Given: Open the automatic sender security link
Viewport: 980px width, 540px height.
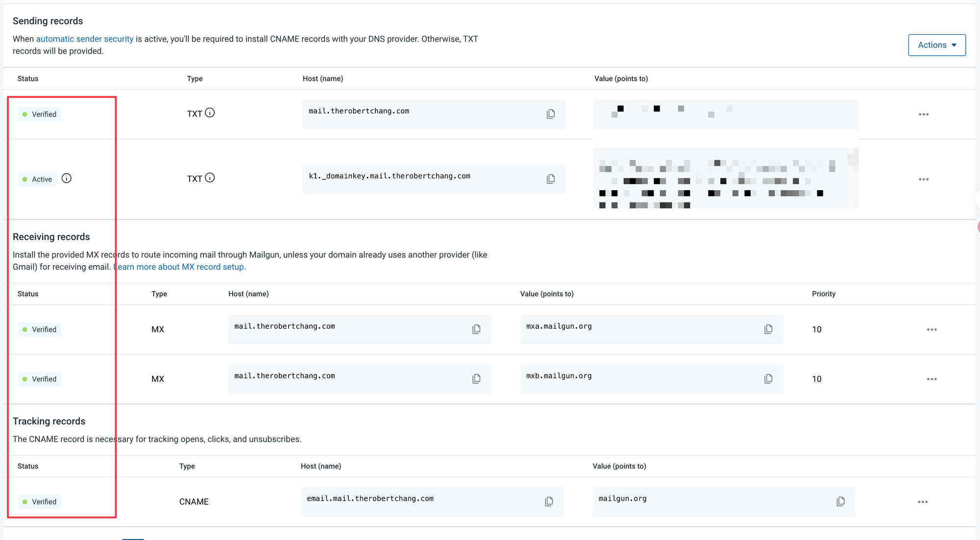Looking at the screenshot, I should [x=85, y=39].
